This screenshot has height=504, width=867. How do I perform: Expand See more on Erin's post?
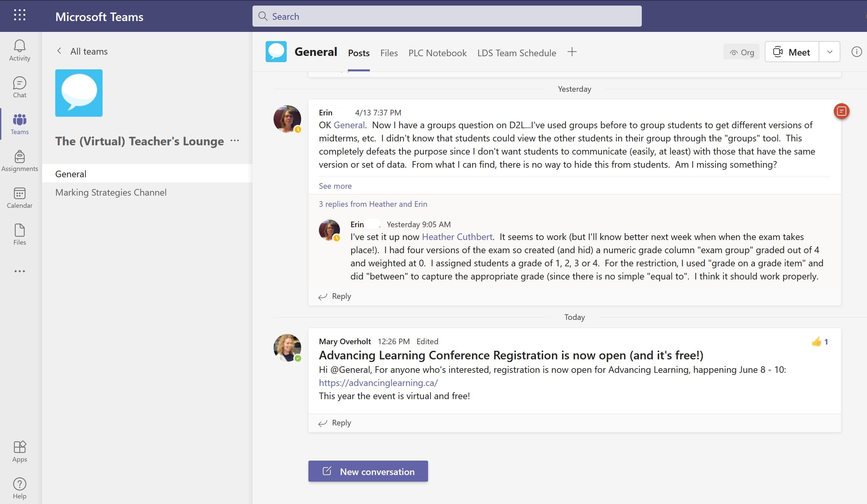(x=335, y=186)
